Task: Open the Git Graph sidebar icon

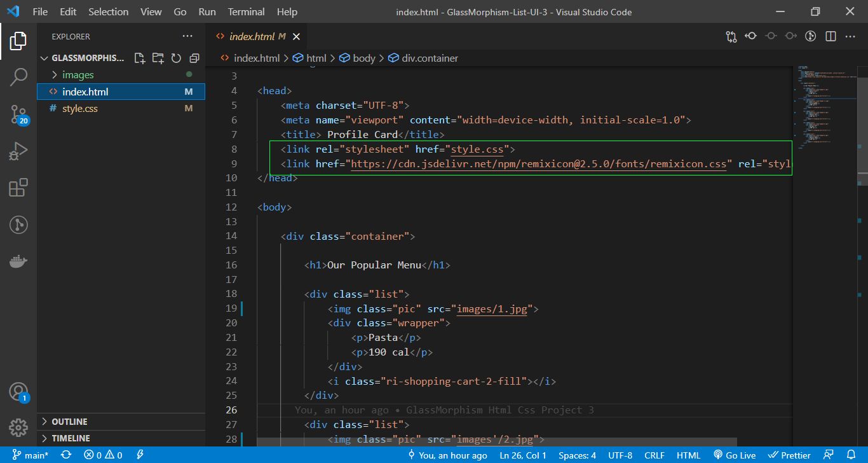Action: coord(18,225)
